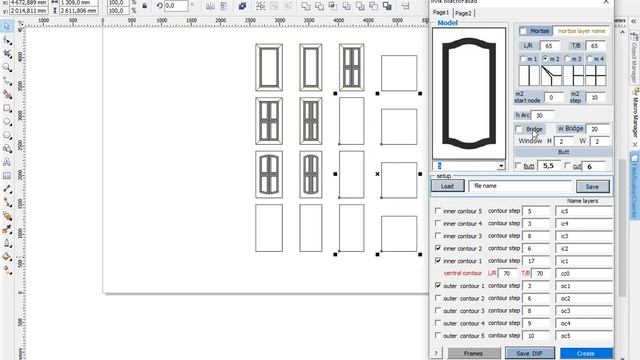The width and height of the screenshot is (640, 360).
Task: Click the Mirror horizontally icon
Action: tap(210, 6)
